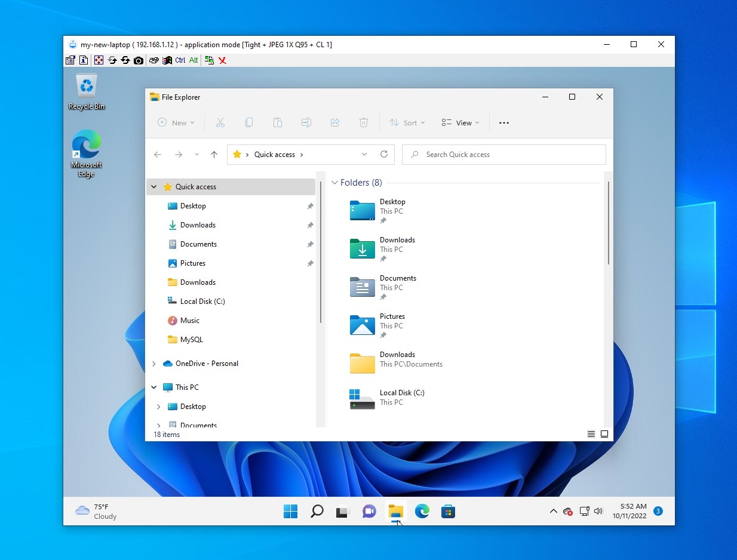The image size is (737, 560).
Task: Navigate up one folder level
Action: (214, 154)
